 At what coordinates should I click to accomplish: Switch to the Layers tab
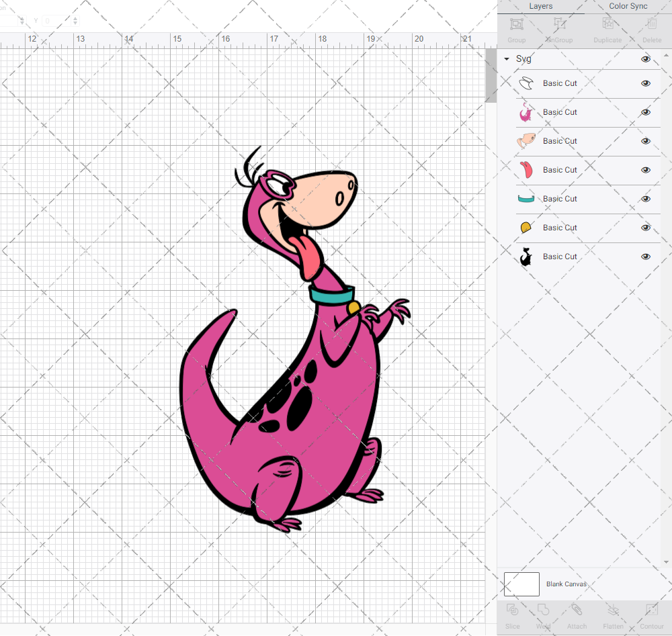point(541,7)
